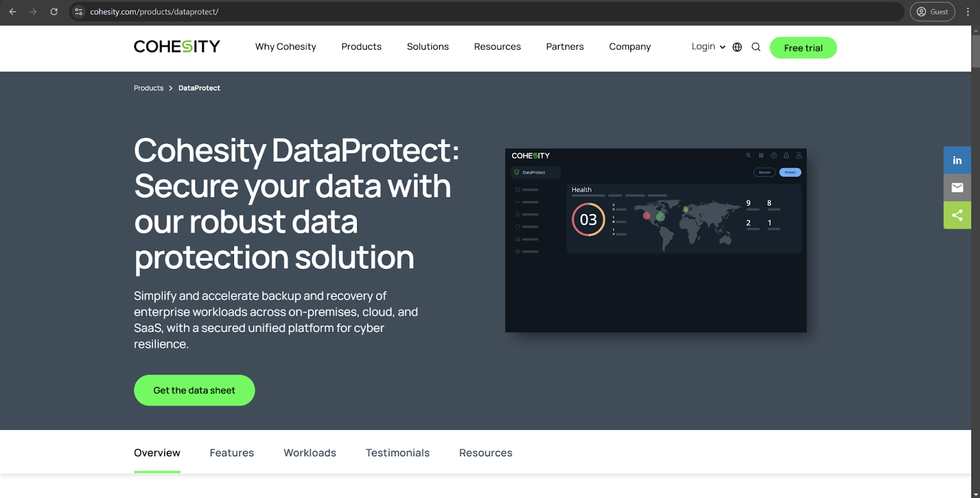The image size is (980, 498).
Task: Click the site info icon in address bar
Action: click(78, 12)
